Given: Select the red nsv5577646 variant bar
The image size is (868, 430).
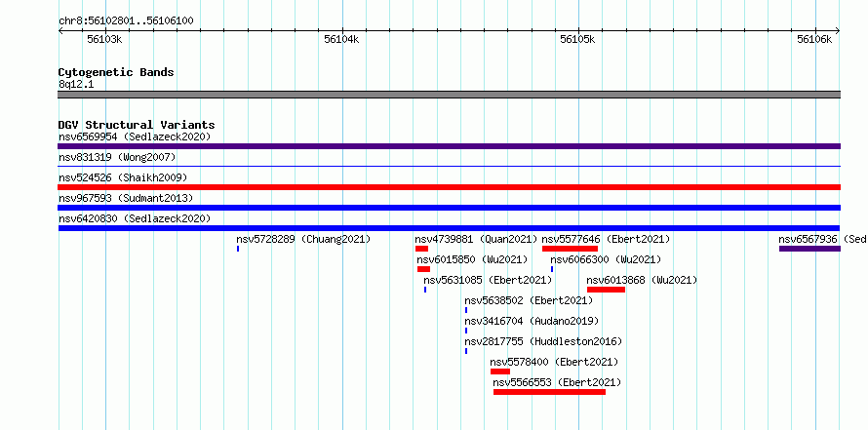Looking at the screenshot, I should 571,249.
